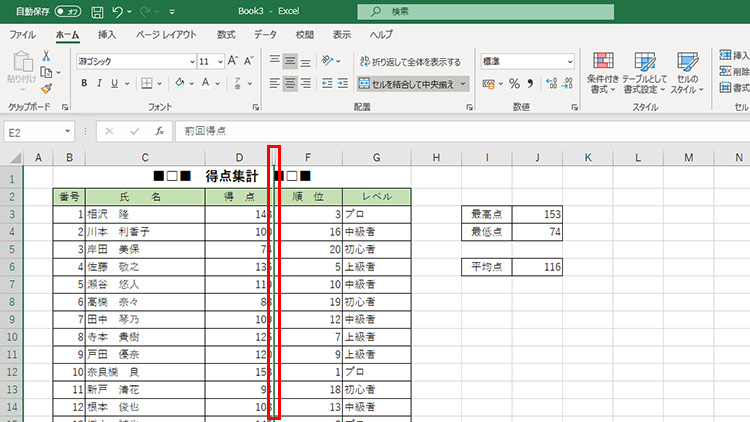
Task: Click the Undo arrow icon
Action: click(119, 12)
